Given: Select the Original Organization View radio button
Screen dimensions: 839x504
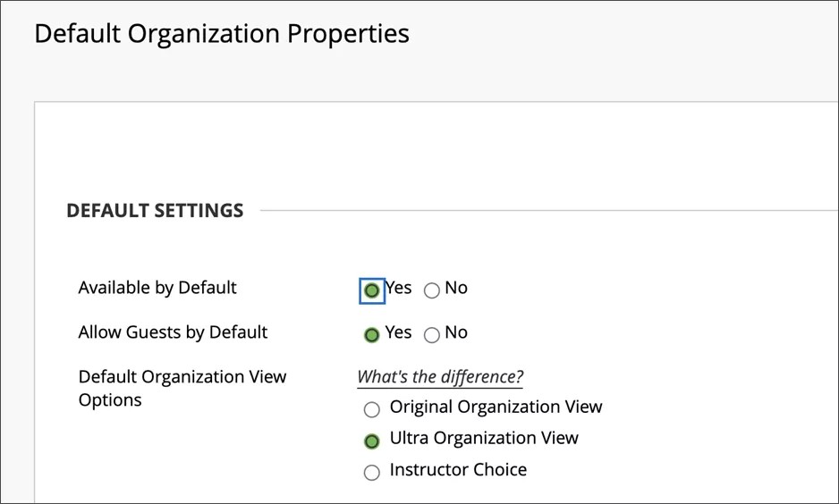Looking at the screenshot, I should 372,410.
